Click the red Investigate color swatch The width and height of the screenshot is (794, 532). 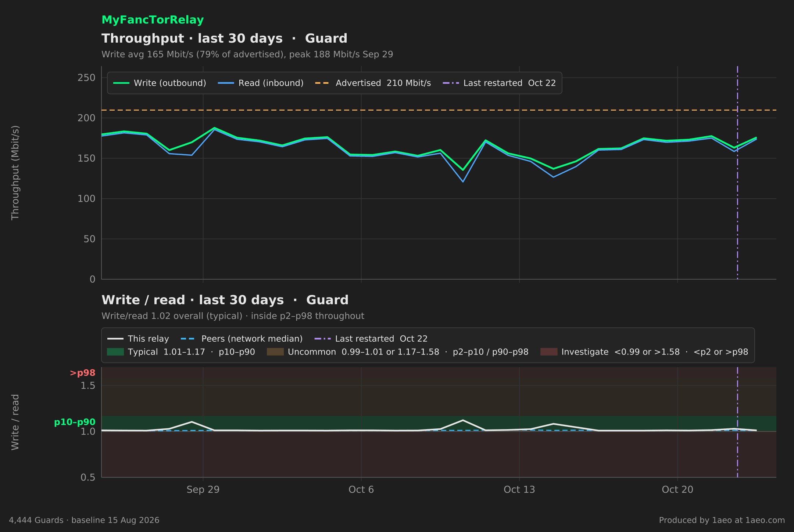pyautogui.click(x=549, y=352)
